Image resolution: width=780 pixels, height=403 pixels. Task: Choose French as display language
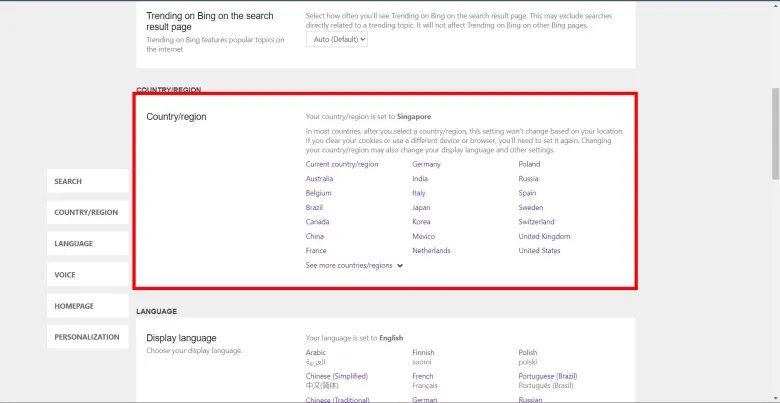(x=425, y=376)
